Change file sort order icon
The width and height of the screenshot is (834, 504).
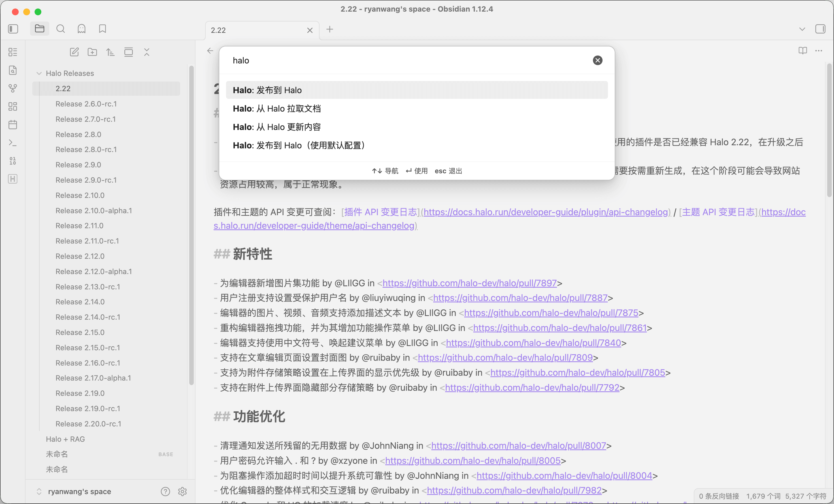(110, 52)
